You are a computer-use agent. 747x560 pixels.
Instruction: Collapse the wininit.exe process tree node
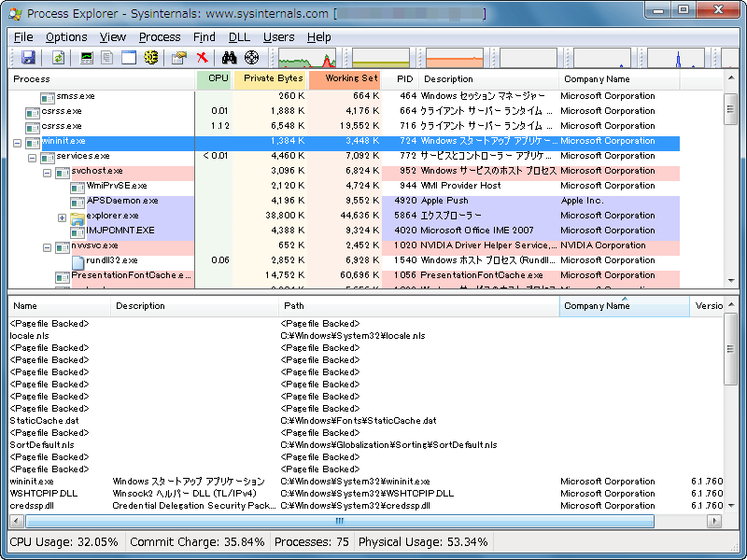coord(18,142)
